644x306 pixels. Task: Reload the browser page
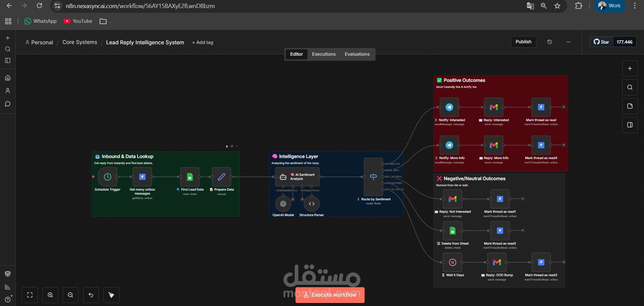(39, 6)
